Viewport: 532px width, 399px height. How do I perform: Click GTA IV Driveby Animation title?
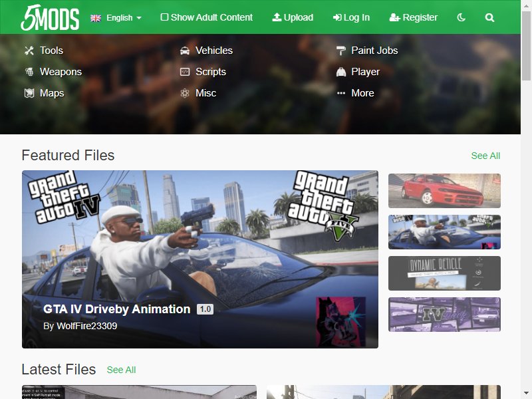[x=117, y=309]
